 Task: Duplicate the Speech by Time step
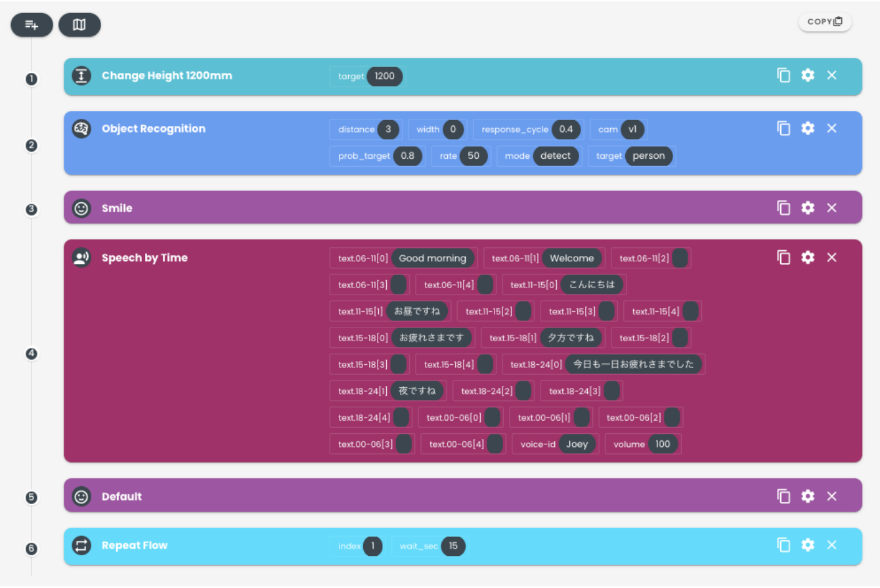pyautogui.click(x=783, y=257)
